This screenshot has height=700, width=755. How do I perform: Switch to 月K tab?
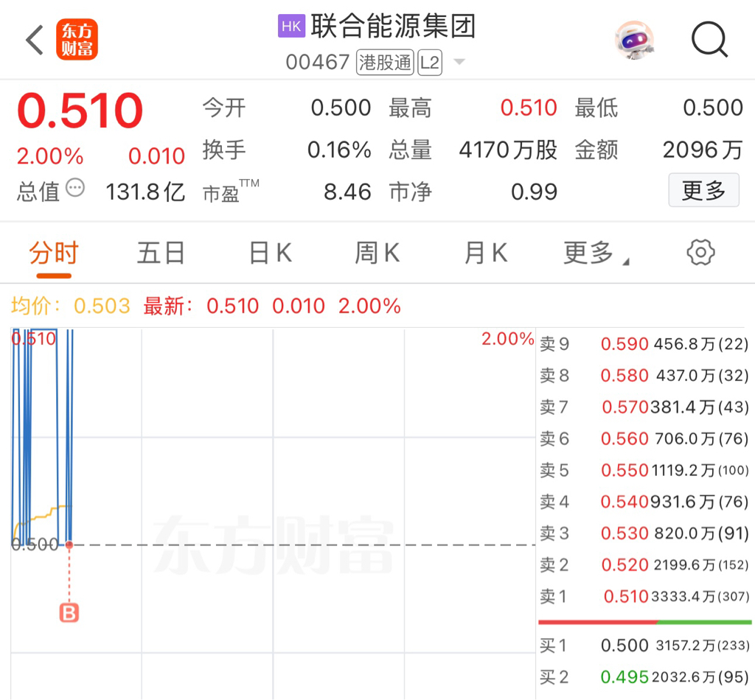486,253
